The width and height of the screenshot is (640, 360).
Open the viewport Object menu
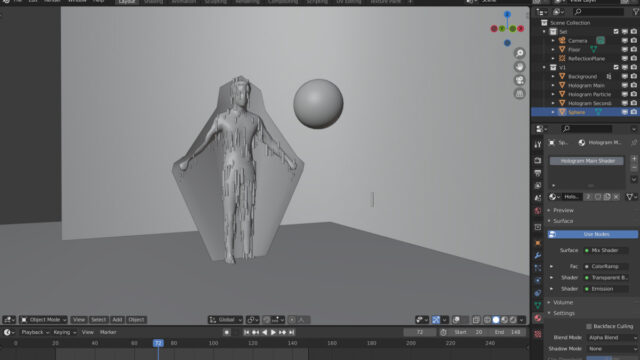[136, 320]
